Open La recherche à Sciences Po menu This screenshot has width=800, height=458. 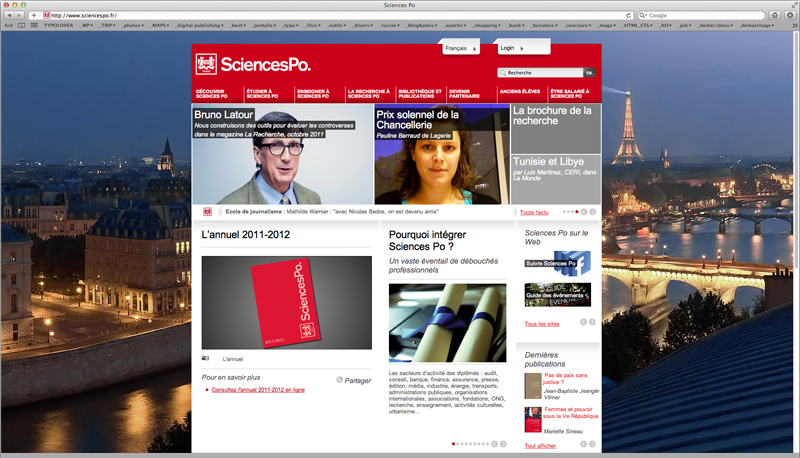coord(369,93)
